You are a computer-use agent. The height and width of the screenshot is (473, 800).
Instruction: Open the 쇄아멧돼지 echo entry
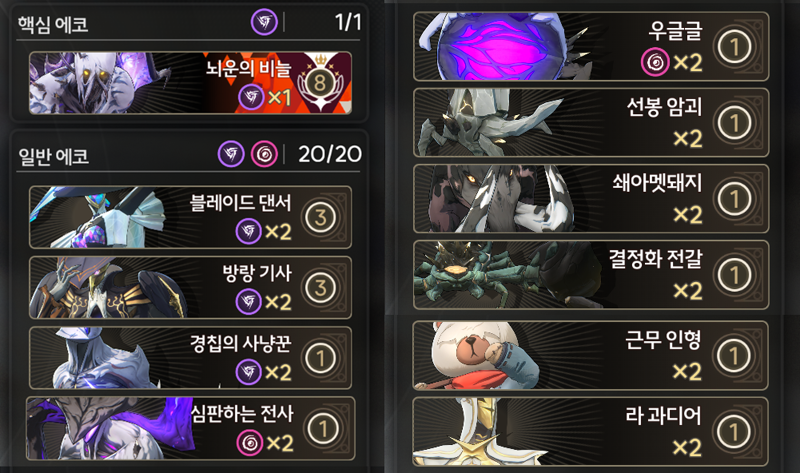coord(591,198)
